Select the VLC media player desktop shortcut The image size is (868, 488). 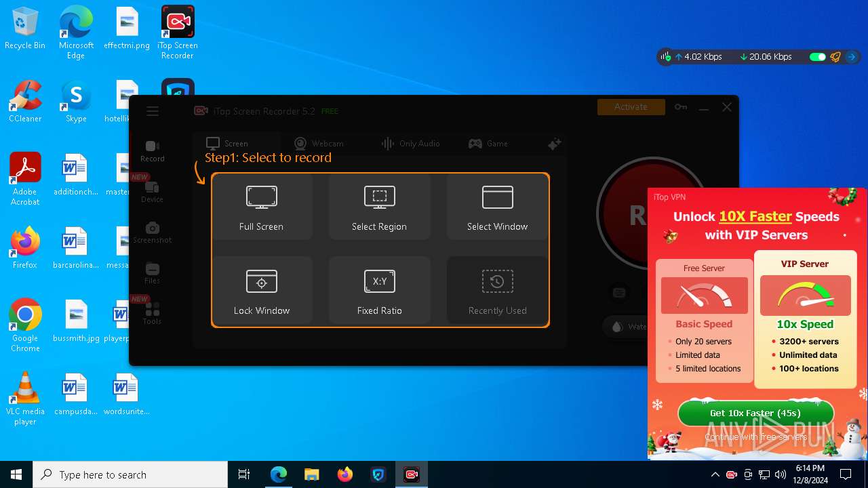point(25,399)
